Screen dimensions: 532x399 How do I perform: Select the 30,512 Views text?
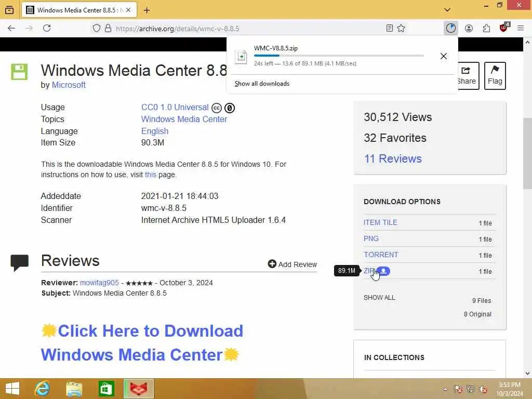click(397, 117)
